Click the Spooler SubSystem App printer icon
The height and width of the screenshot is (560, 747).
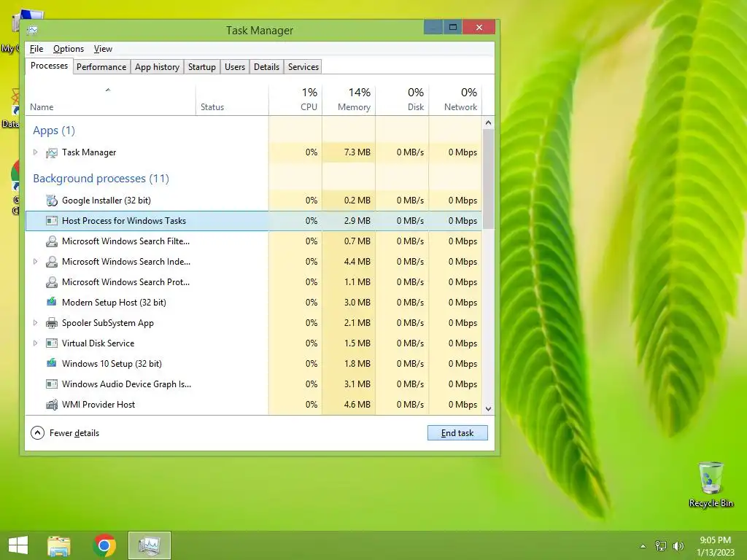tap(52, 323)
